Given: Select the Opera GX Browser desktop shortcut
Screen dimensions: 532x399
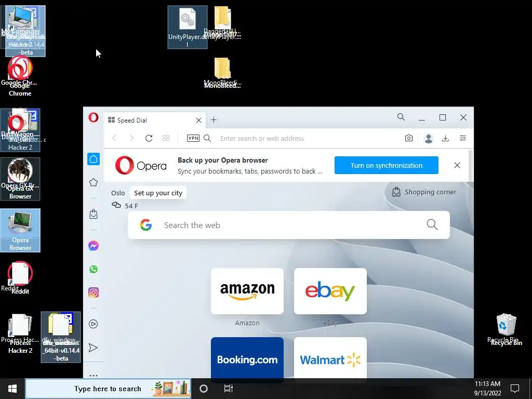Looking at the screenshot, I should [20, 179].
